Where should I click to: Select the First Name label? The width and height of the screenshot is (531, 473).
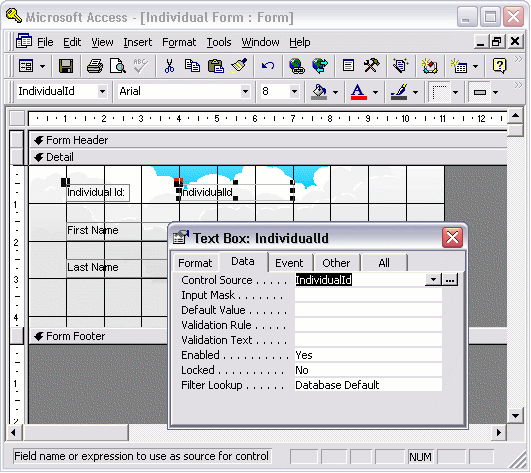93,231
